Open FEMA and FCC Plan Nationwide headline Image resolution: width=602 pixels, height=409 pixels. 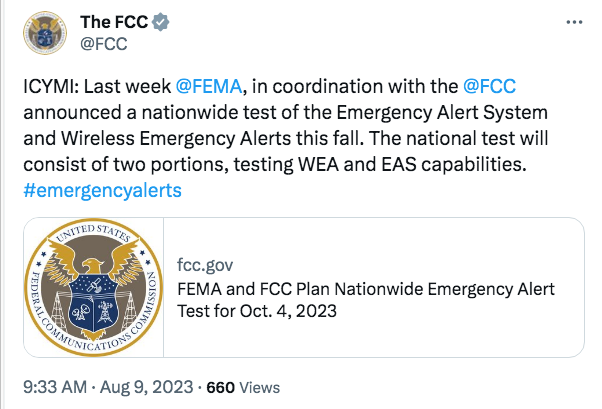(x=366, y=289)
